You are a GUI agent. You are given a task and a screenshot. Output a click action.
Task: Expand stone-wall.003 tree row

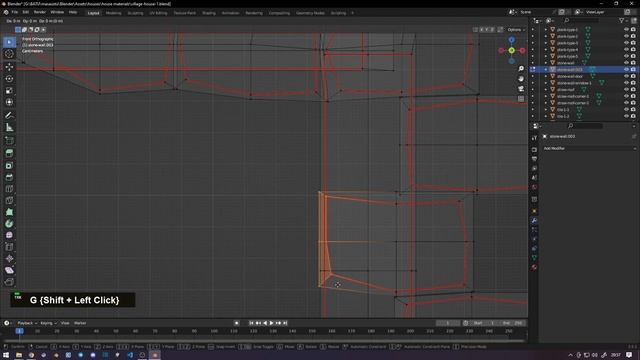[x=546, y=69]
